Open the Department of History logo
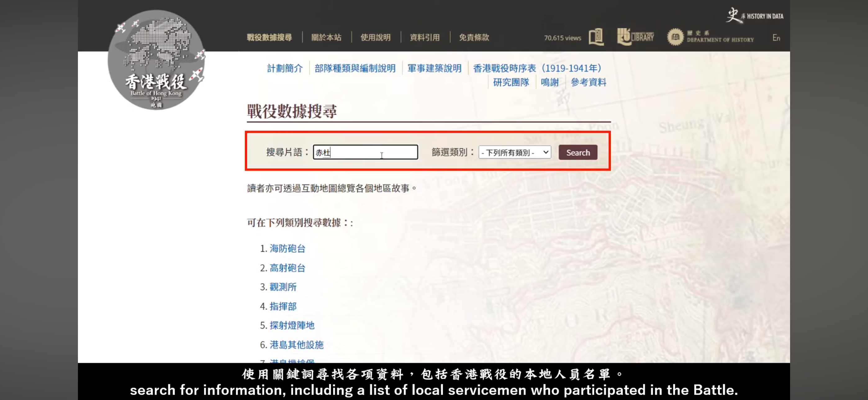This screenshot has width=868, height=400. (x=710, y=37)
